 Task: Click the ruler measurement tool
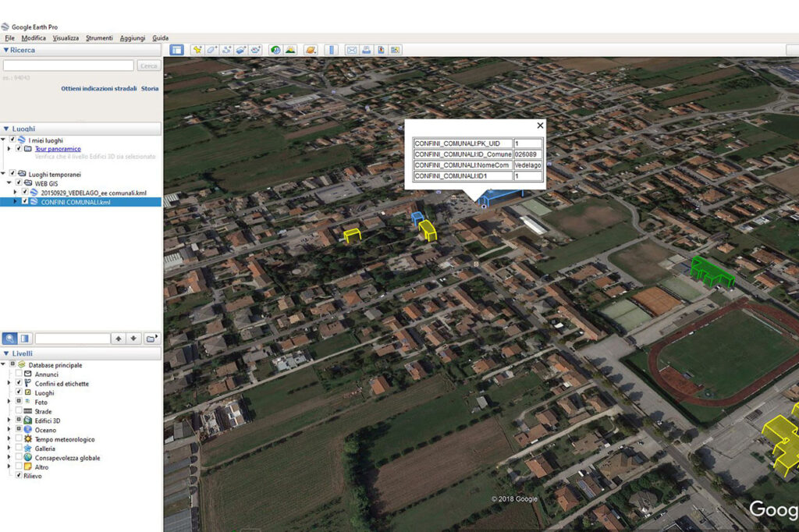[x=331, y=50]
